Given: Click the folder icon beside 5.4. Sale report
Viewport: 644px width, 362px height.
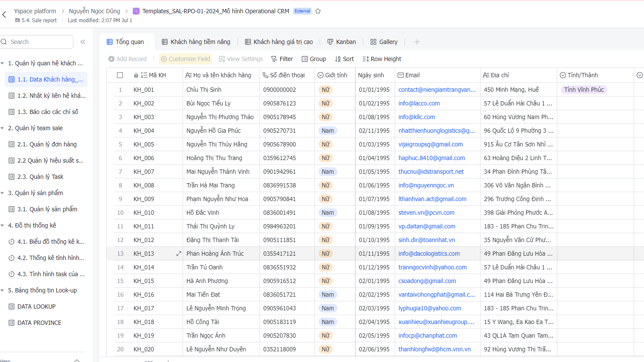Looking at the screenshot, I should [x=17, y=20].
